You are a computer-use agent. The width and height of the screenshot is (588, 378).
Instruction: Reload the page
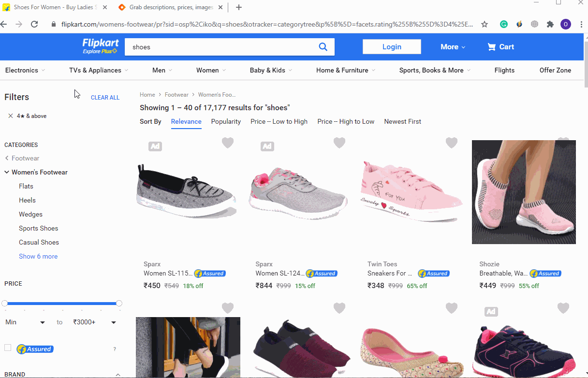pyautogui.click(x=34, y=24)
